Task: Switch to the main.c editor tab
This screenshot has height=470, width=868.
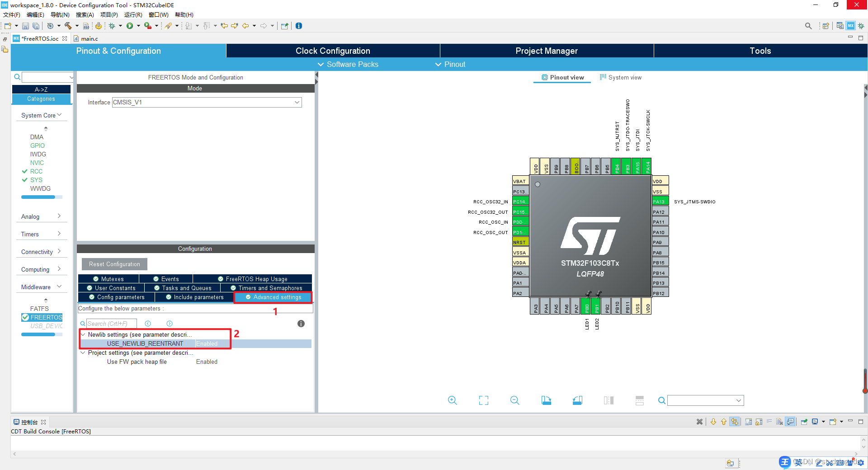Action: pos(86,38)
